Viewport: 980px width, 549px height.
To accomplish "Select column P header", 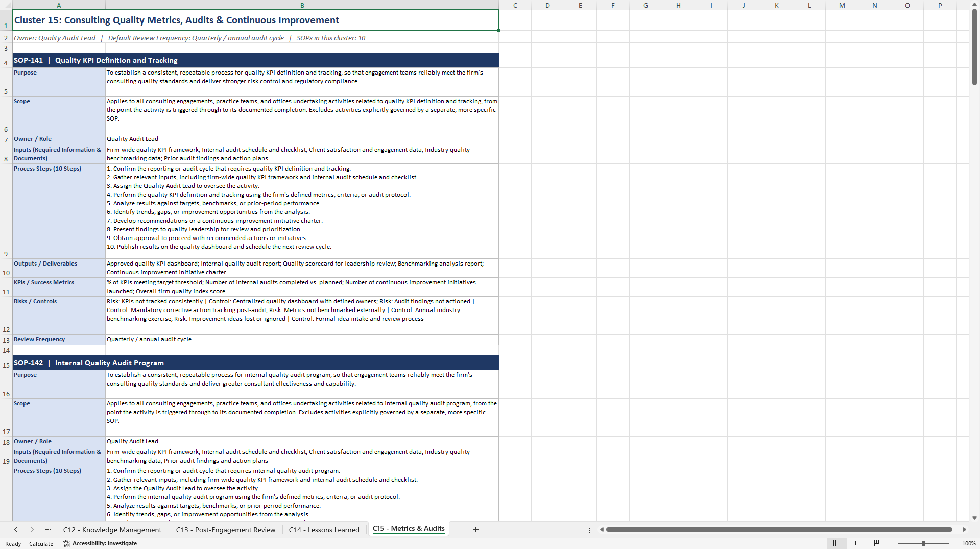I will 940,5.
